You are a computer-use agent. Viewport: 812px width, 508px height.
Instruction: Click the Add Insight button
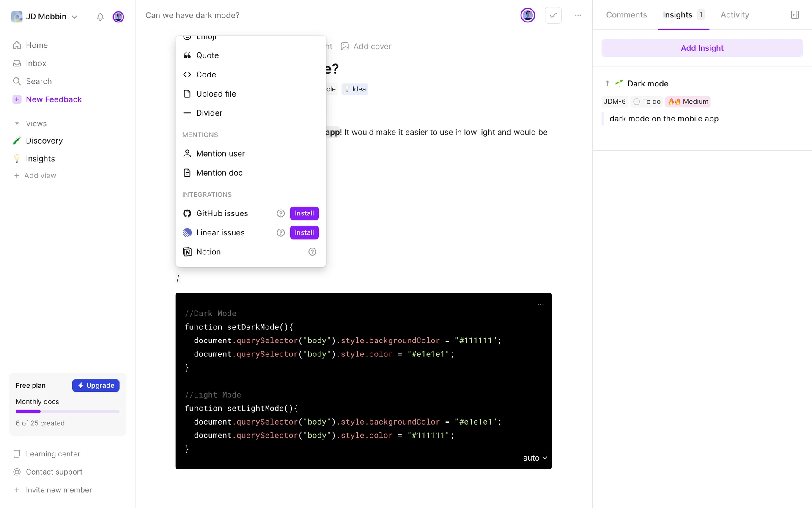(702, 48)
